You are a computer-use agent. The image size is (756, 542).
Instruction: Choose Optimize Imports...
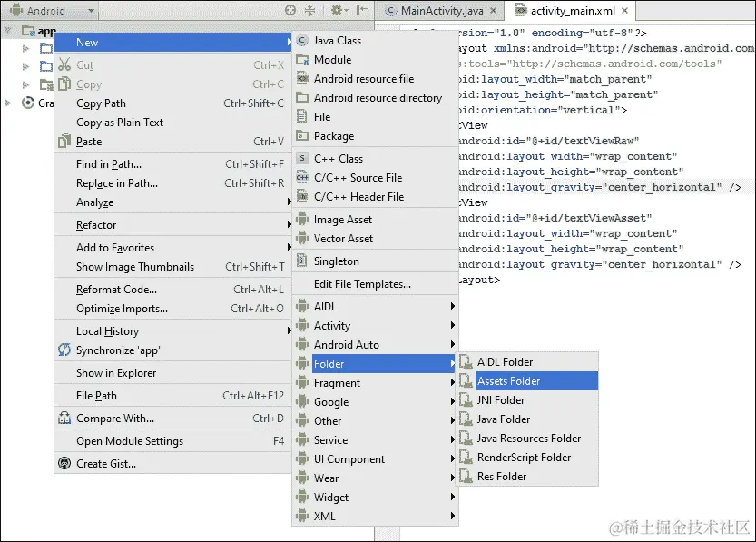[x=173, y=309]
